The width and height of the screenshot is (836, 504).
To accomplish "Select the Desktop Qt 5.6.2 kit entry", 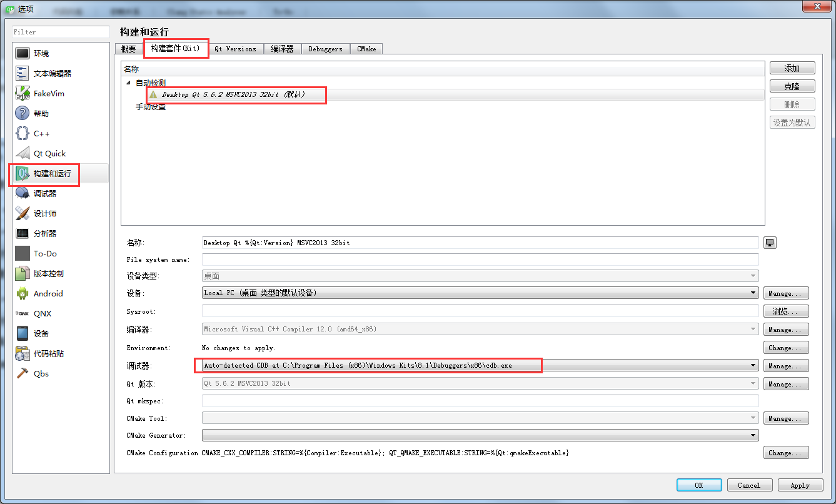I will coord(231,95).
